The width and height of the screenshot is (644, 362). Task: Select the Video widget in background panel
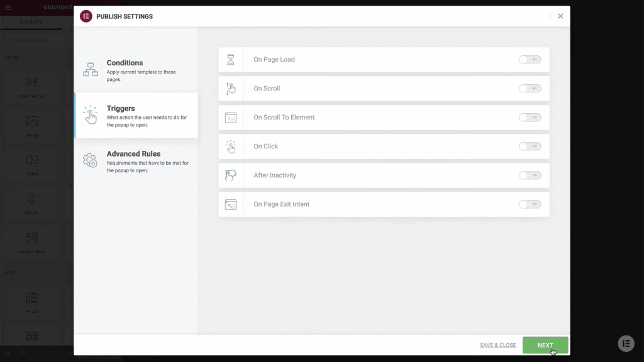[x=32, y=164]
